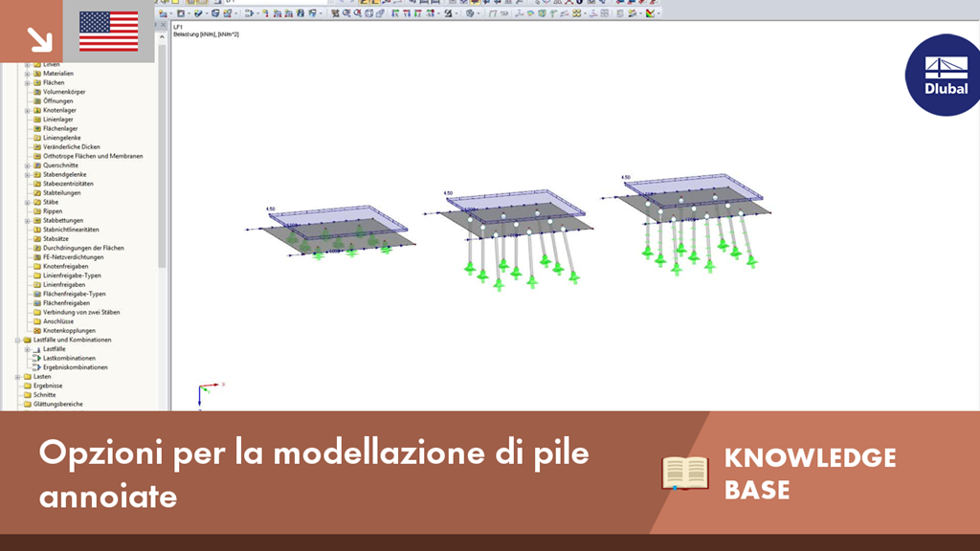Select the rotate view toolbar icon
Image resolution: width=980 pixels, height=551 pixels.
(x=369, y=14)
